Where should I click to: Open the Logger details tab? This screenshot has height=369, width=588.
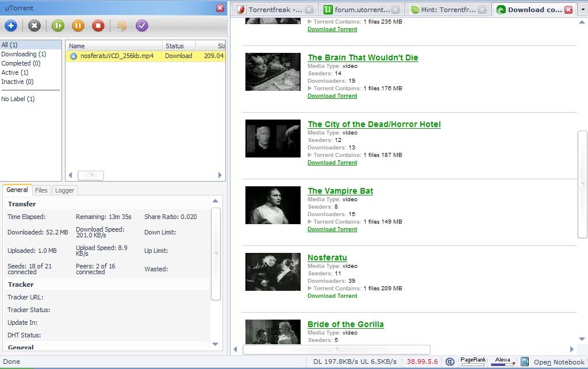tap(65, 190)
